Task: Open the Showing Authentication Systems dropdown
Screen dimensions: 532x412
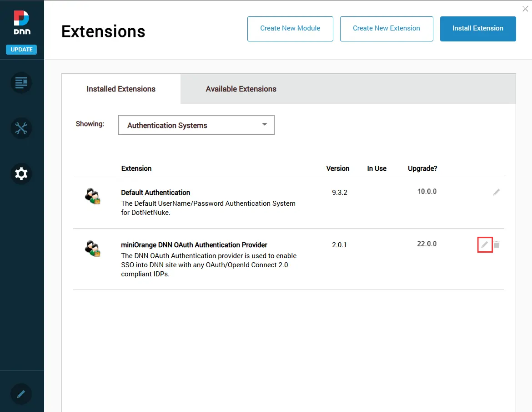Action: pos(196,125)
